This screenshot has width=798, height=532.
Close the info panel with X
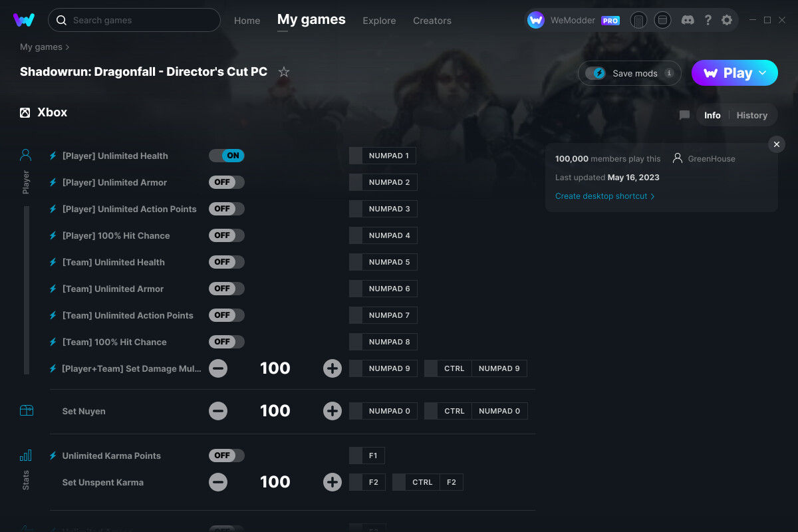coord(777,144)
